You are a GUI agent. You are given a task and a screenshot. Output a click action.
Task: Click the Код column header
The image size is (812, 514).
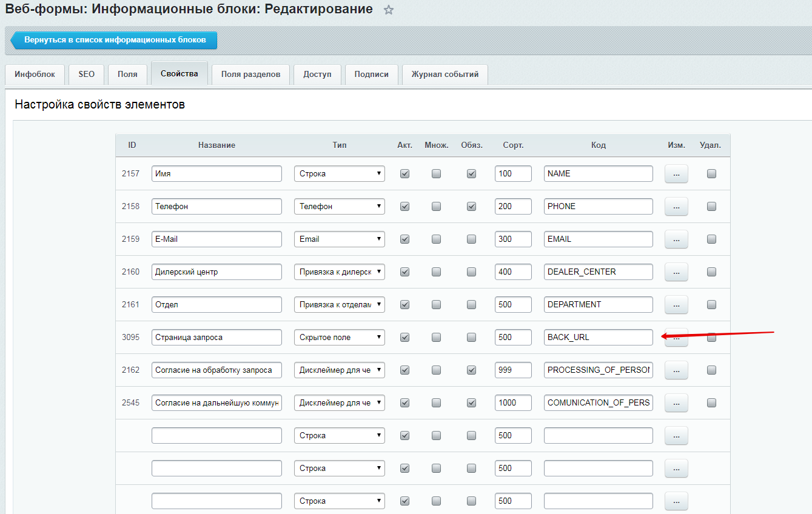[599, 145]
